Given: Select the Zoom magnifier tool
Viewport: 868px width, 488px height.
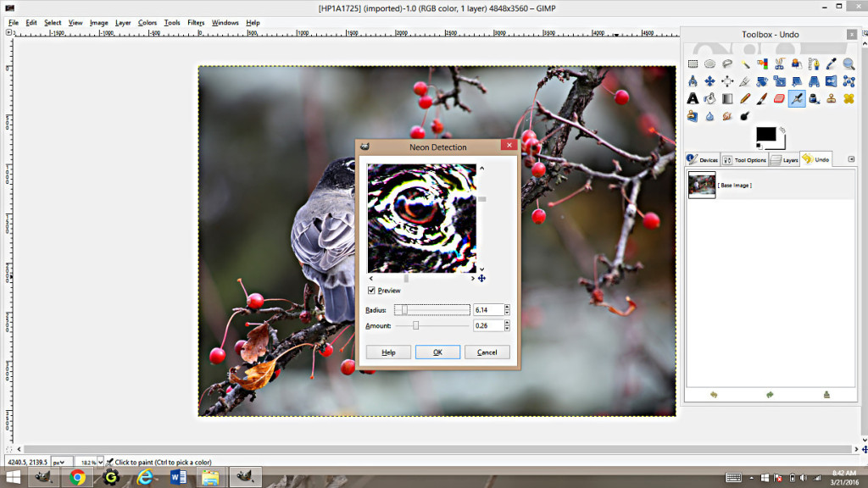Looking at the screenshot, I should [x=846, y=64].
